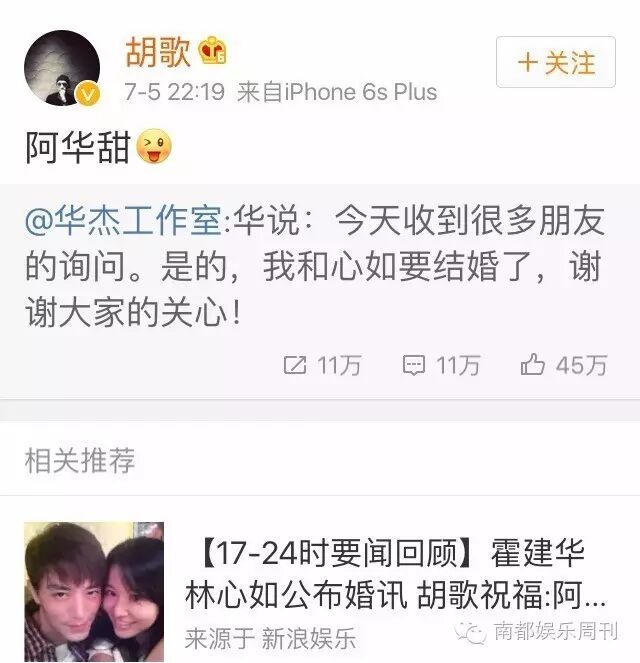Tap the crown membership badge icon
The image size is (640, 663).
213,51
